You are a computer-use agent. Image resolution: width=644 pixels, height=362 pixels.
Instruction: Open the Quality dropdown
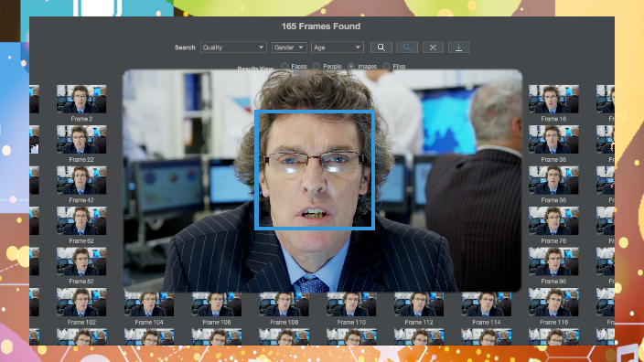[x=233, y=48]
